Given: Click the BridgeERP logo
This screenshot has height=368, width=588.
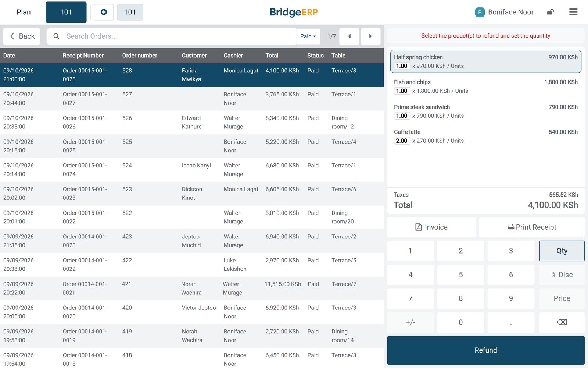Looking at the screenshot, I should [x=294, y=12].
